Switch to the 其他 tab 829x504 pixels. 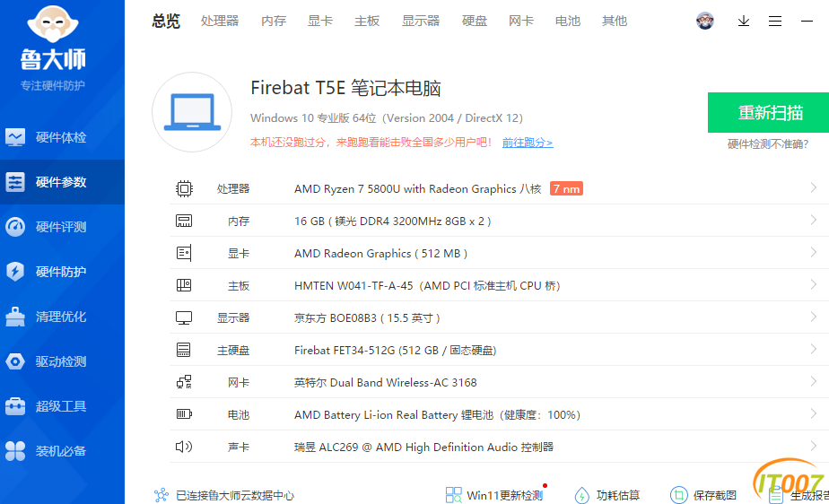(x=615, y=22)
